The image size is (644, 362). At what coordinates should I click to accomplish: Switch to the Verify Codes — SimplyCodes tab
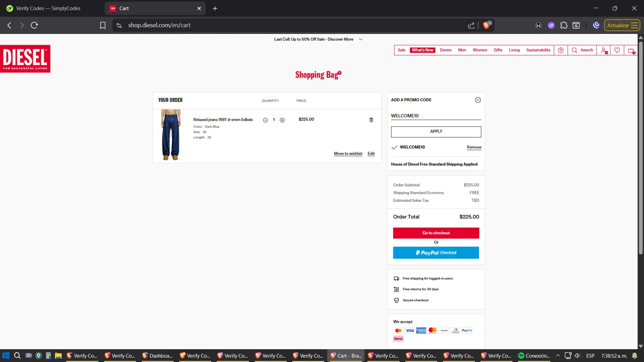[x=52, y=8]
